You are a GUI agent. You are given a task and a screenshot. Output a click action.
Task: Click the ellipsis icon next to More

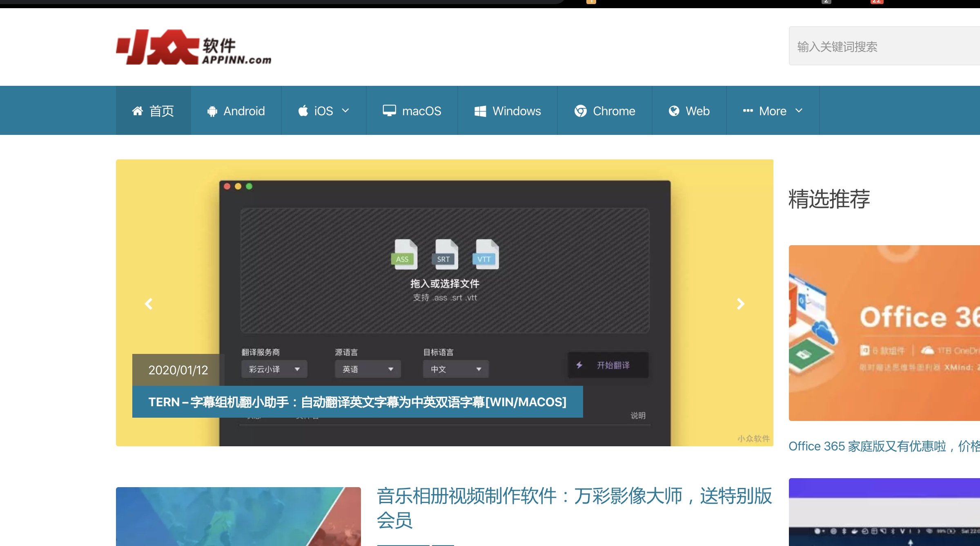point(748,110)
